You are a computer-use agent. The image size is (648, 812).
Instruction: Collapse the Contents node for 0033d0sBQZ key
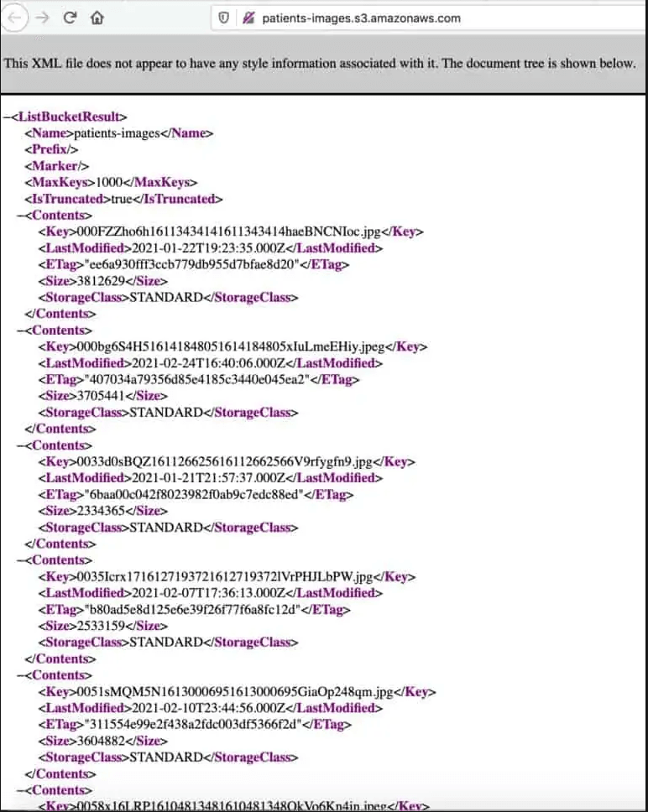pos(21,445)
